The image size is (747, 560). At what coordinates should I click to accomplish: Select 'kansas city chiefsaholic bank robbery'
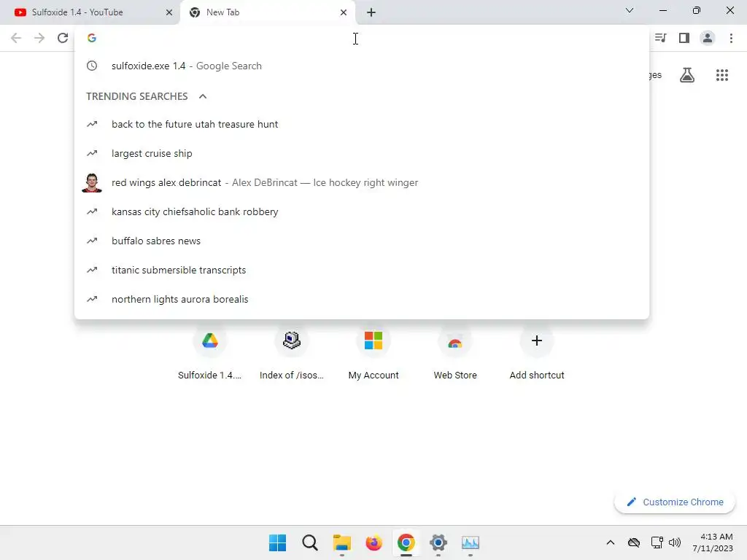[362, 211]
